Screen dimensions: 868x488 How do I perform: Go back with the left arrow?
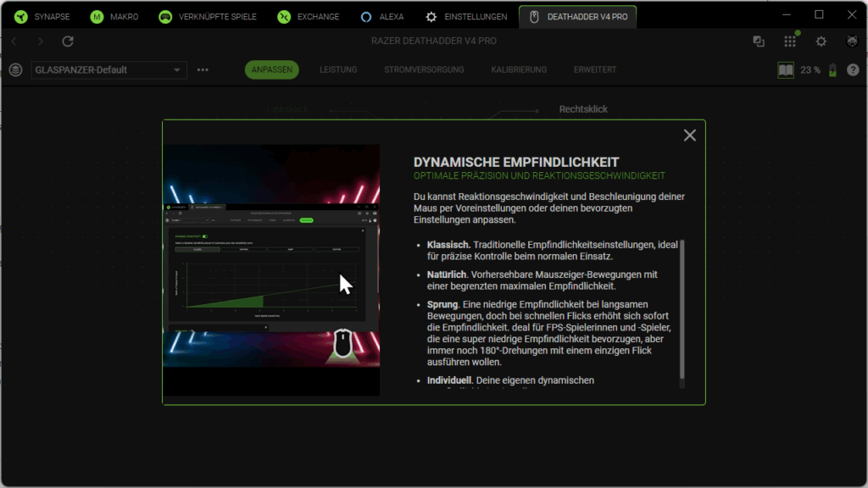tap(14, 41)
